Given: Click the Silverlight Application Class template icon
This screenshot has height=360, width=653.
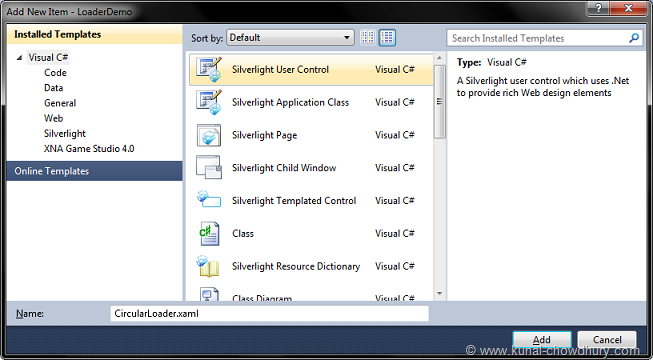Looking at the screenshot, I should click(209, 102).
